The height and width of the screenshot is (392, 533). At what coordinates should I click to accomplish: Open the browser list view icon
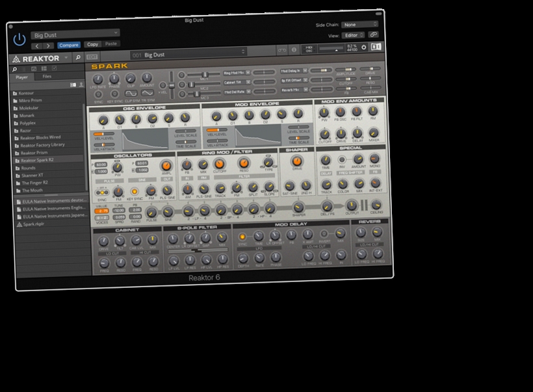[44, 68]
